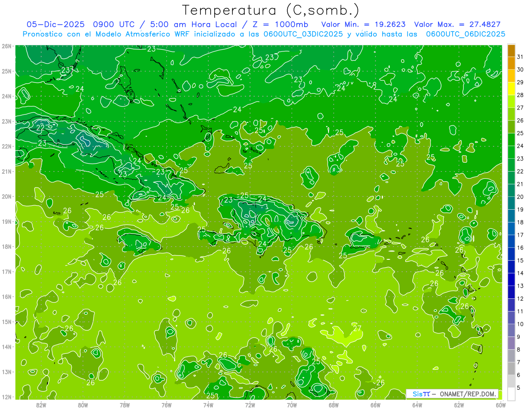This screenshot has width=532, height=411.
Task: Click the '0900 UTC' time text
Action: (x=114, y=24)
